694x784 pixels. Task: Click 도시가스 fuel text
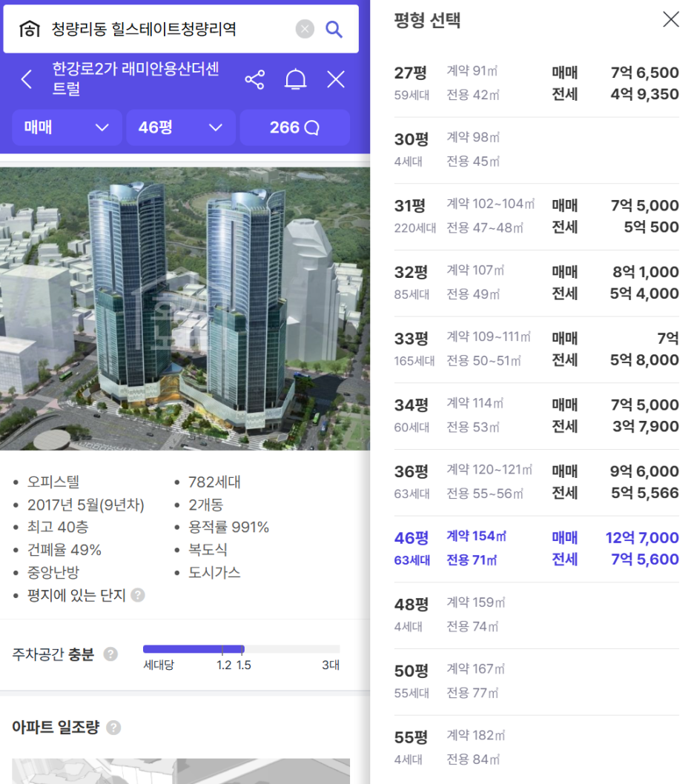(x=215, y=573)
